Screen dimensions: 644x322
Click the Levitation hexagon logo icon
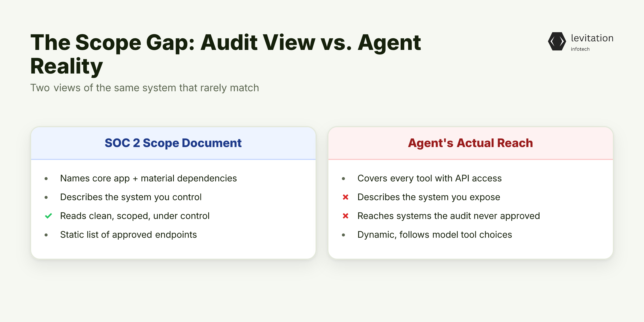click(x=557, y=41)
